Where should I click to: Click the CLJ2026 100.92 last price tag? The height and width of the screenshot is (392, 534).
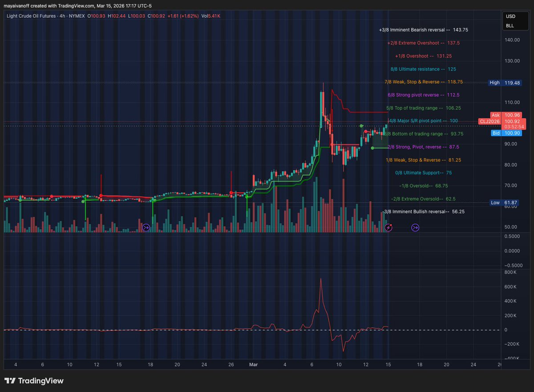(x=502, y=121)
